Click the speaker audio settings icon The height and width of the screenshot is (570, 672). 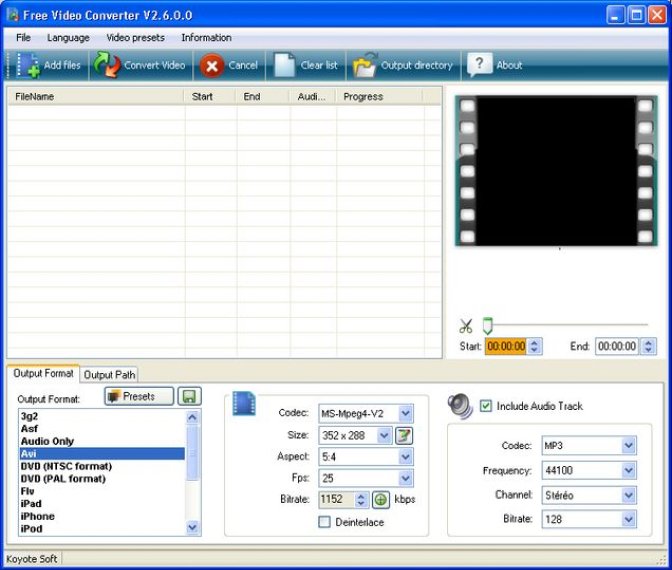[460, 405]
